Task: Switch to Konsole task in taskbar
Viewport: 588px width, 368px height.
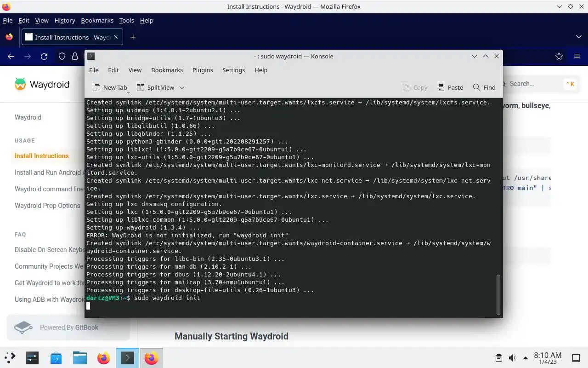Action: click(127, 357)
